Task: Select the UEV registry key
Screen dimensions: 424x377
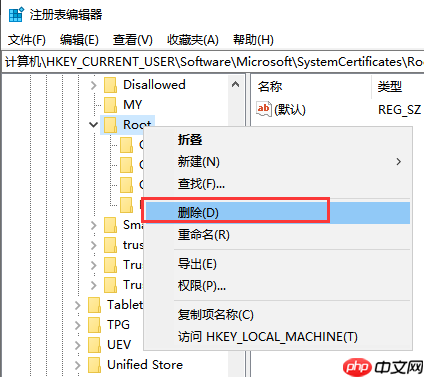Action: tap(119, 345)
